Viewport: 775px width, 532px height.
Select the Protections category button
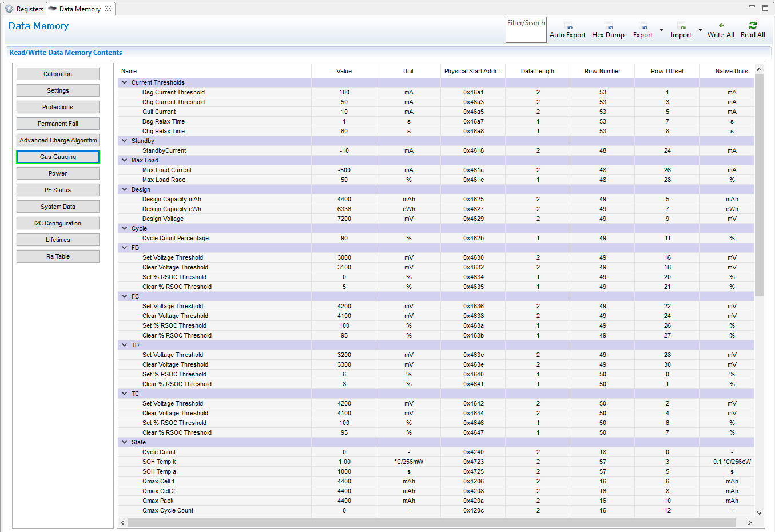click(x=58, y=107)
